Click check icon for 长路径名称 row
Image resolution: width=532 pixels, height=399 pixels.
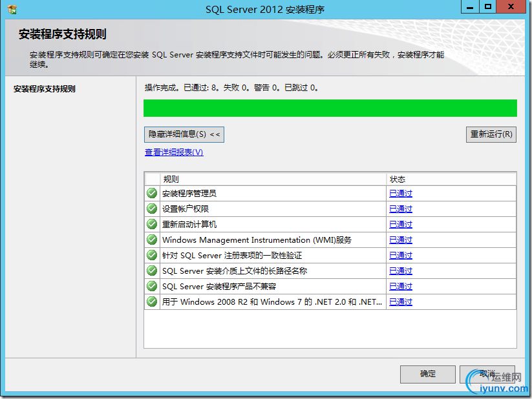pos(152,271)
